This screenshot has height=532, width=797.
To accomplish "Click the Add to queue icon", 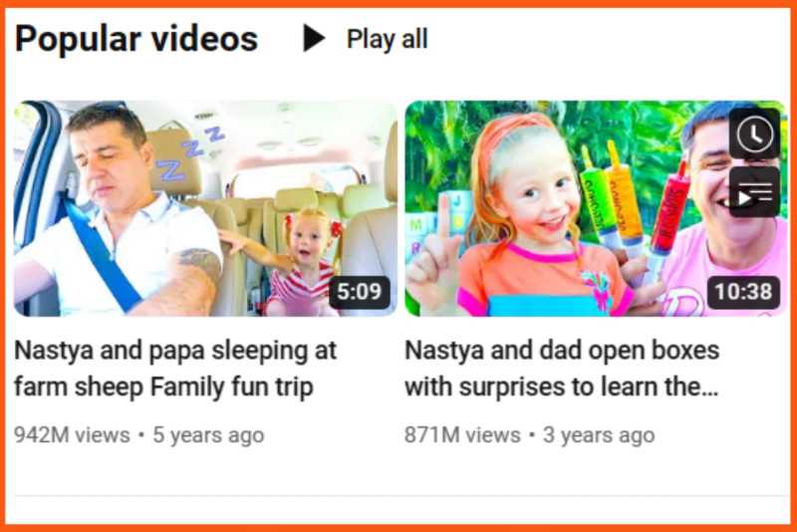I will coord(755,192).
